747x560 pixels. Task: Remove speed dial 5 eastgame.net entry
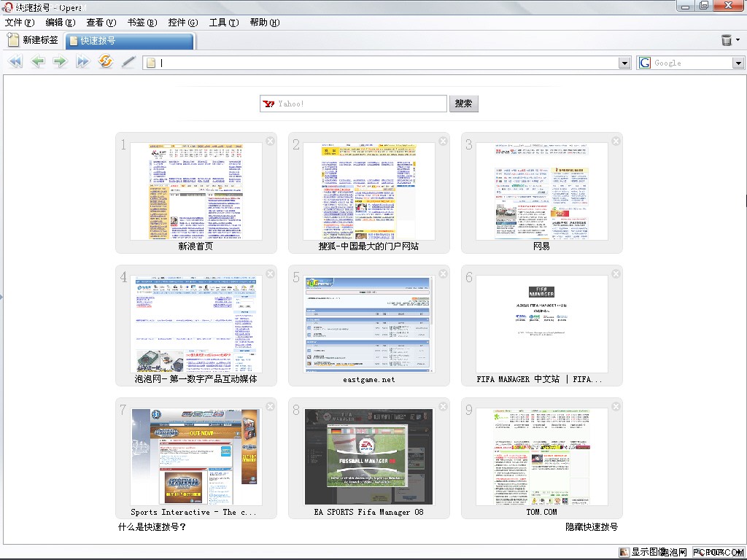443,273
